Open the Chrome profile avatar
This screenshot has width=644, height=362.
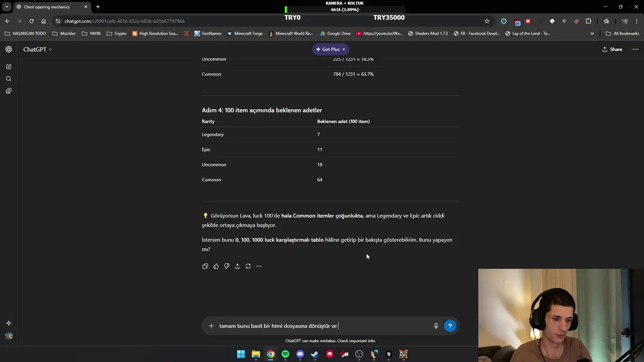point(624,21)
